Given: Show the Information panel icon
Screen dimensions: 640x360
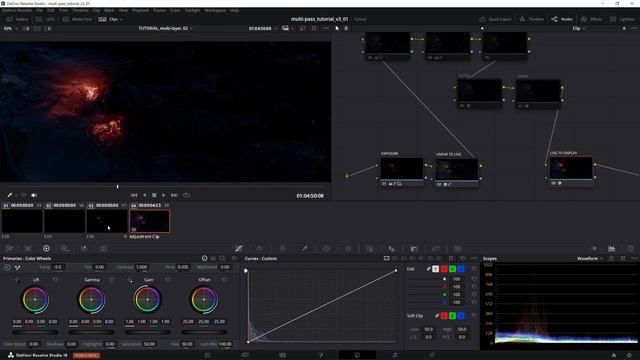Looking at the screenshot, I should point(631,248).
